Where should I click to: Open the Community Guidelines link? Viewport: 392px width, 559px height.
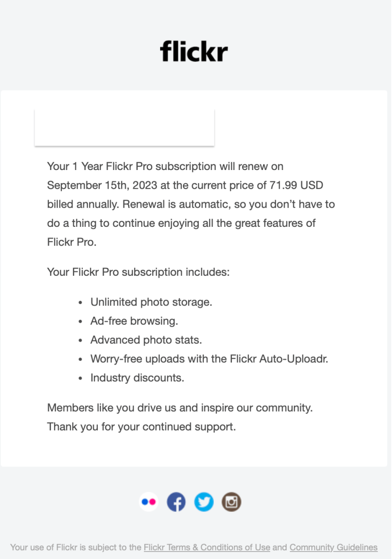[x=333, y=547]
